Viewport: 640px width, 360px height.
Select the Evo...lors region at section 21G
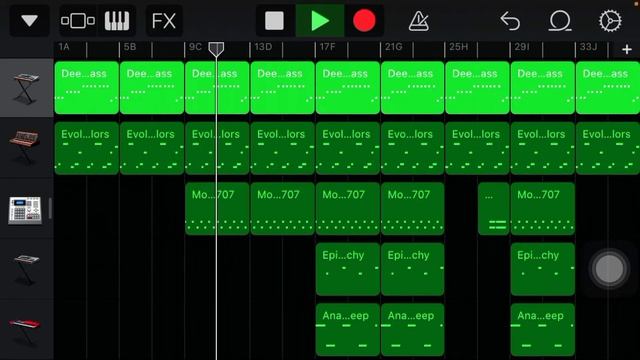click(x=412, y=148)
